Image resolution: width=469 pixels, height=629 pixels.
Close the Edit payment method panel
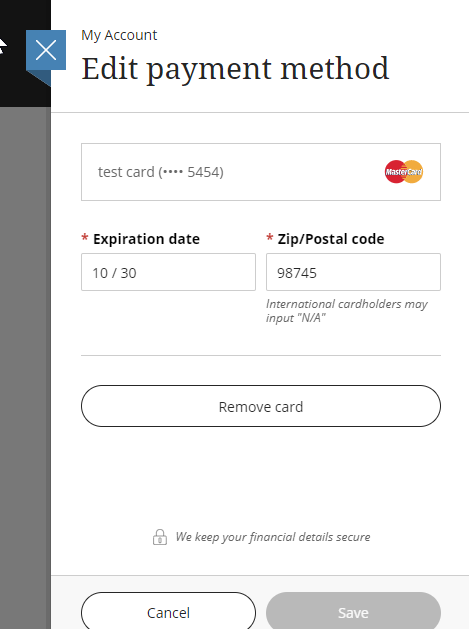46,51
